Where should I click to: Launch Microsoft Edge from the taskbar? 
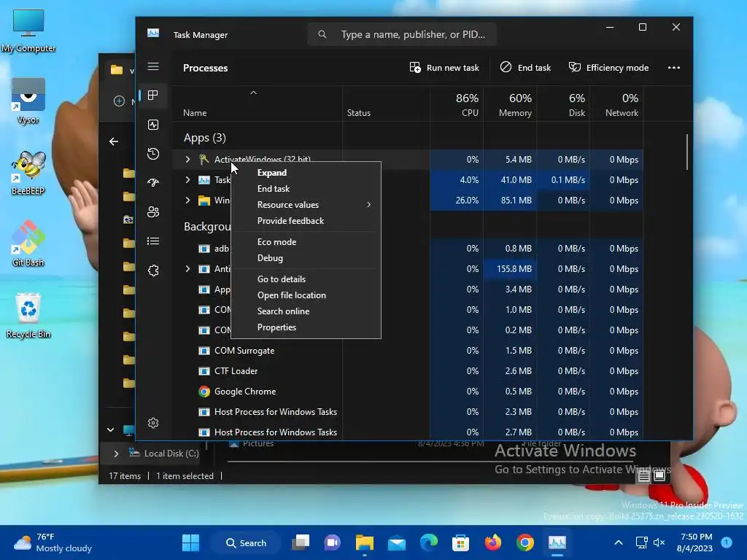pyautogui.click(x=428, y=542)
